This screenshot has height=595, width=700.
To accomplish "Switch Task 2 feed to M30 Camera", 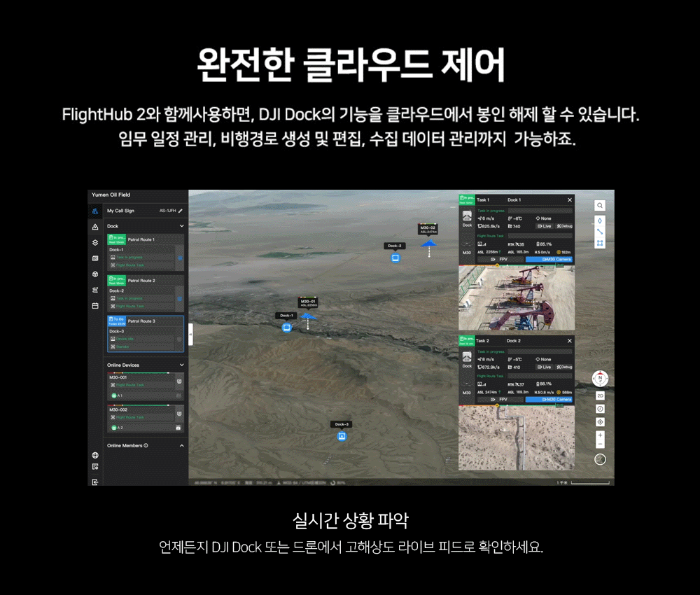I will [549, 400].
